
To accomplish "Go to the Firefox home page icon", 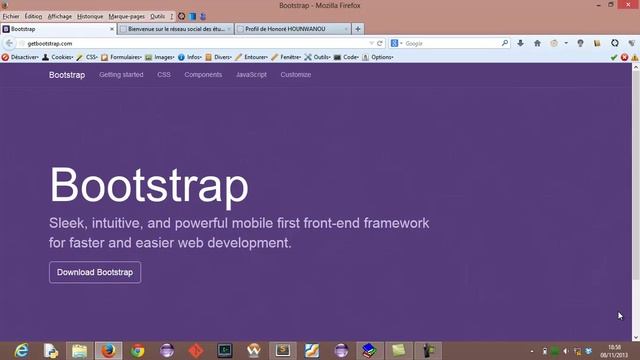I will click(537, 43).
